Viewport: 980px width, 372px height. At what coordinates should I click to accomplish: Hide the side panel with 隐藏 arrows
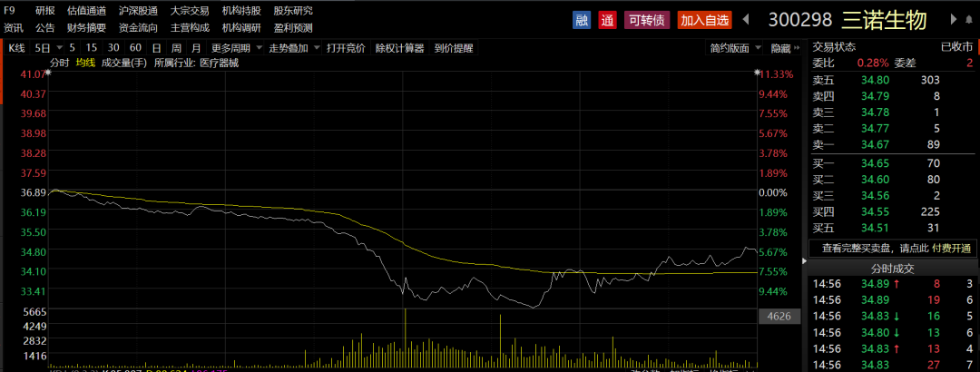point(785,48)
